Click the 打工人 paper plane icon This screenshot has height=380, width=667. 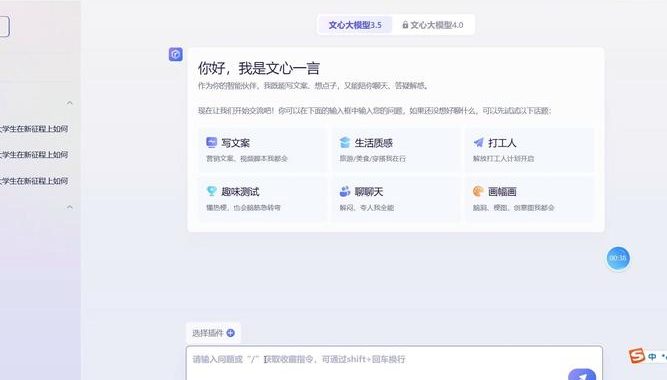point(479,143)
